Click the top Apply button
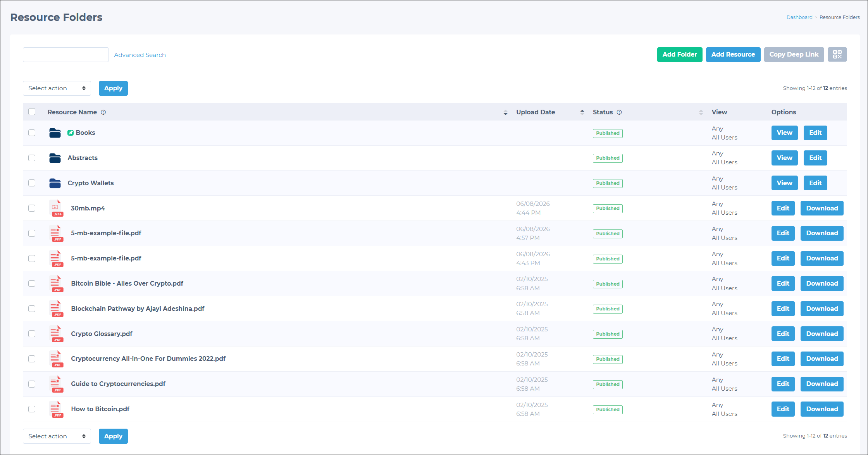Screen dimensions: 868x455 [113, 88]
